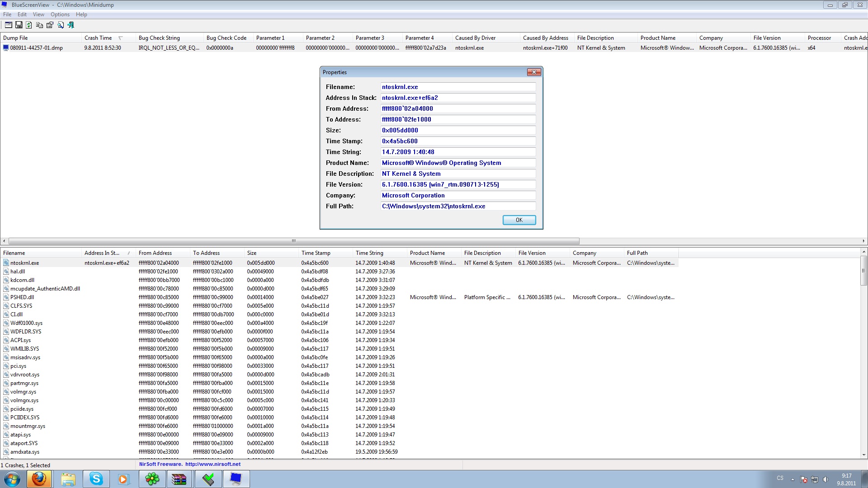Open Properties via the toolbar icon
The height and width of the screenshot is (488, 868).
pos(50,25)
